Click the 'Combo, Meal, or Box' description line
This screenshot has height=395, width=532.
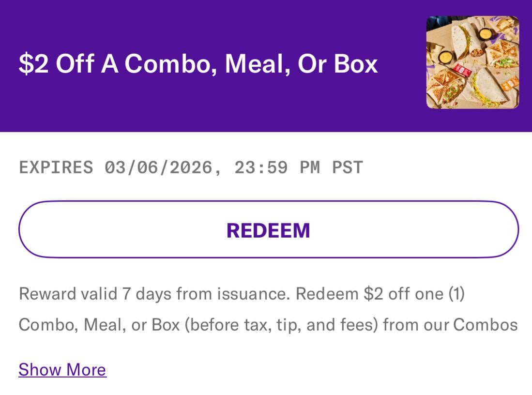[268, 325]
